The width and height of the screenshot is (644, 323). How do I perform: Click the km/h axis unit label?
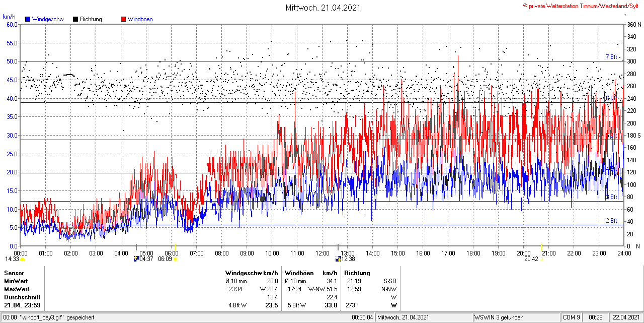[x=9, y=17]
